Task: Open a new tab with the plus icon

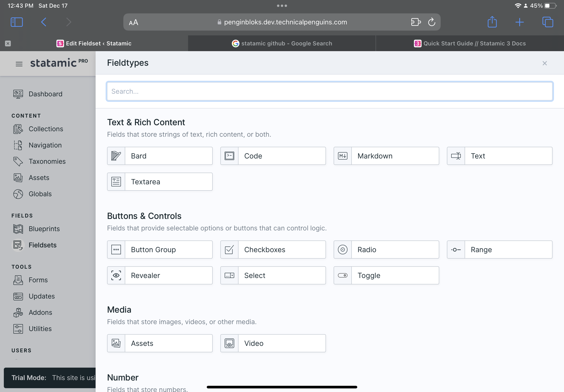Action: (520, 22)
